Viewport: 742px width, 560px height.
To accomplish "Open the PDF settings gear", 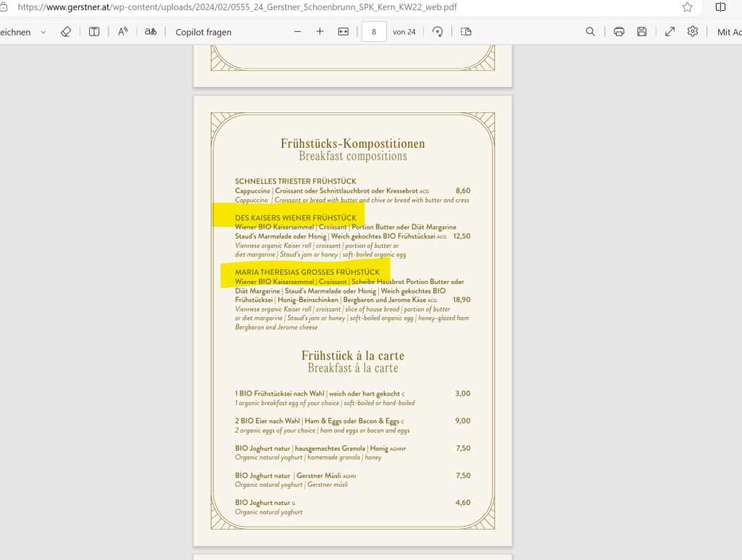I will (x=693, y=32).
